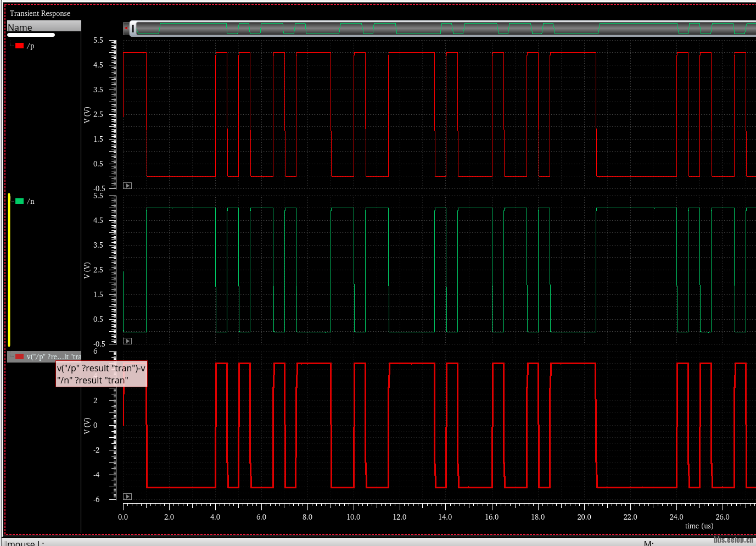Click the red color swatch beside /p
This screenshot has height=546, width=756.
20,46
